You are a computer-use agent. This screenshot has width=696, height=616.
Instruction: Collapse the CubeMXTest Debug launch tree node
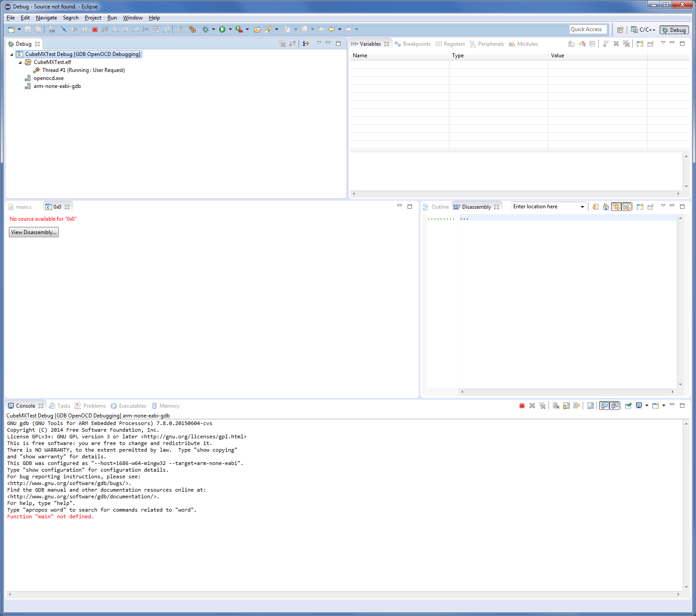12,54
